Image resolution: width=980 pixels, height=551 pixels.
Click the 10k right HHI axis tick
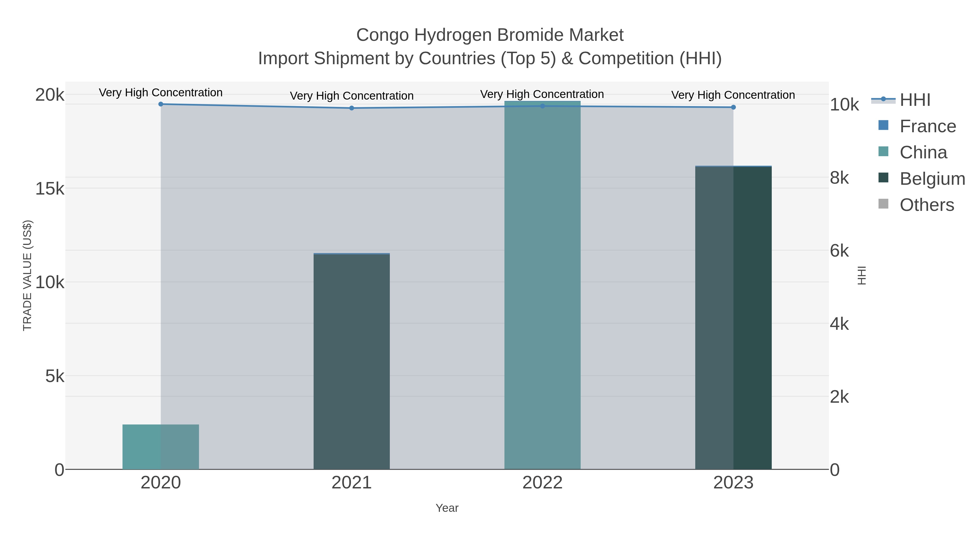click(844, 104)
